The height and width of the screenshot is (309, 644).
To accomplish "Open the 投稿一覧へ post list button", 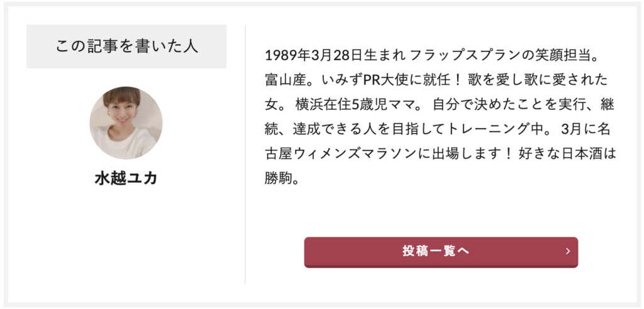I will [441, 252].
